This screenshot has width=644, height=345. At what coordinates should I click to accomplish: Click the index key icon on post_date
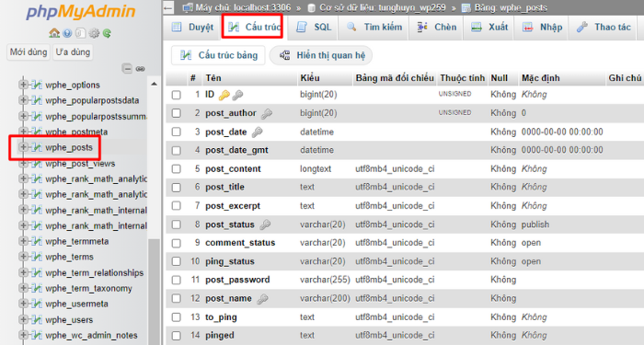coord(257,132)
